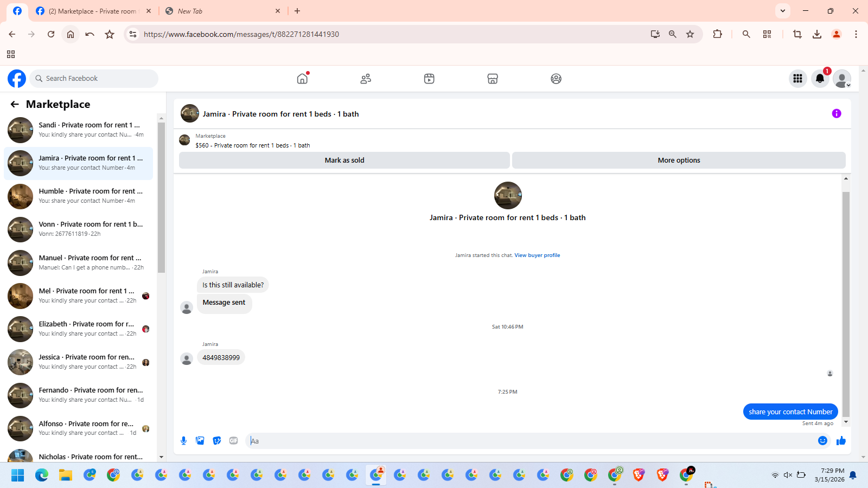Open Alfonso private room conversation
Image resolution: width=868 pixels, height=488 pixels.
[x=79, y=429]
